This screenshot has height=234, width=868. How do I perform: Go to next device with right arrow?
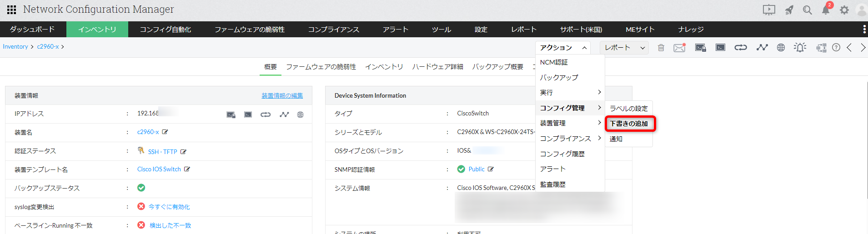pos(863,48)
